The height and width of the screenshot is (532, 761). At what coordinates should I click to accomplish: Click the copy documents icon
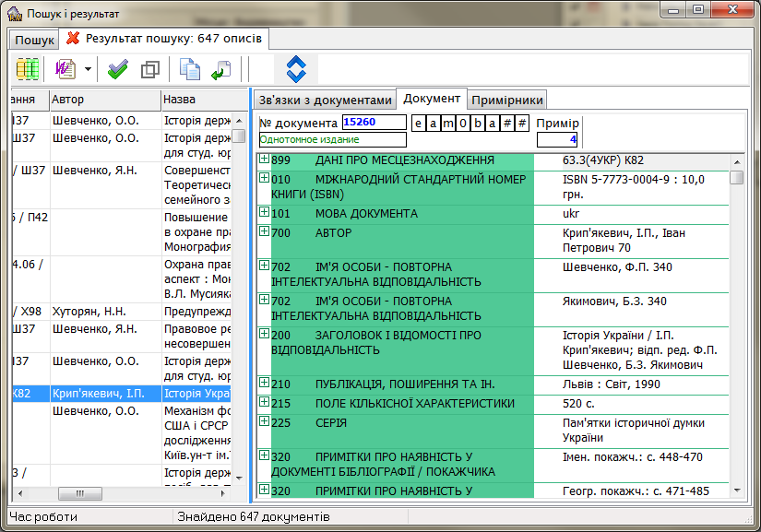(190, 69)
